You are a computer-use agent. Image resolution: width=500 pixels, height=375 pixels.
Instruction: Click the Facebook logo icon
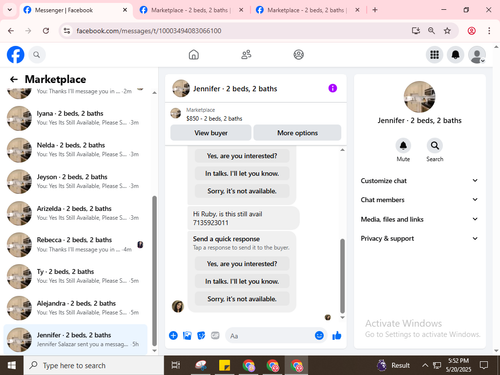[x=15, y=55]
